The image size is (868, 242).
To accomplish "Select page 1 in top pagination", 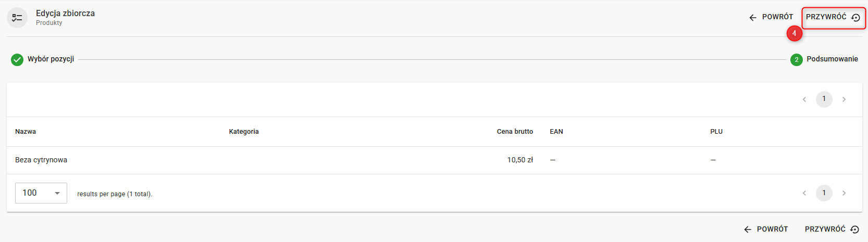I will pyautogui.click(x=824, y=99).
